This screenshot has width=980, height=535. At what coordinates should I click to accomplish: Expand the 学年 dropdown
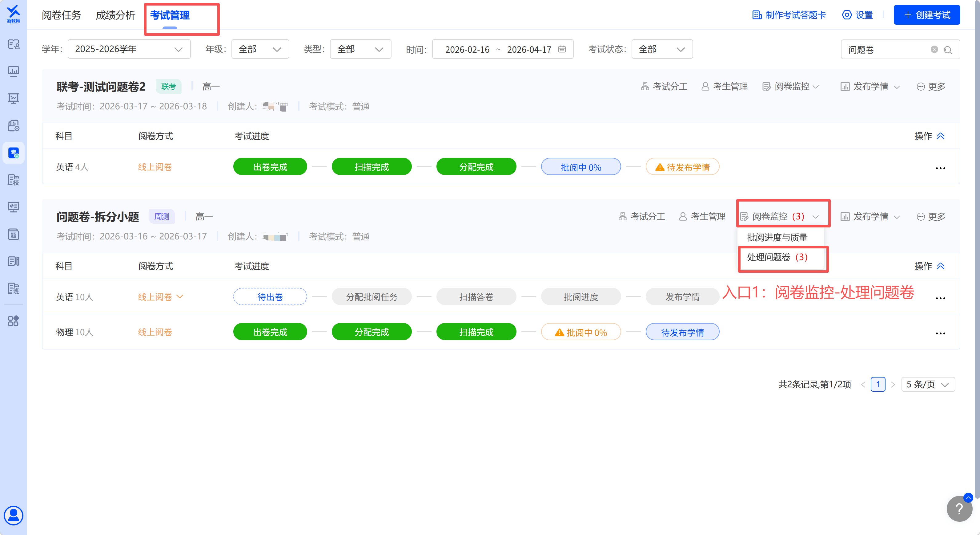tap(129, 50)
